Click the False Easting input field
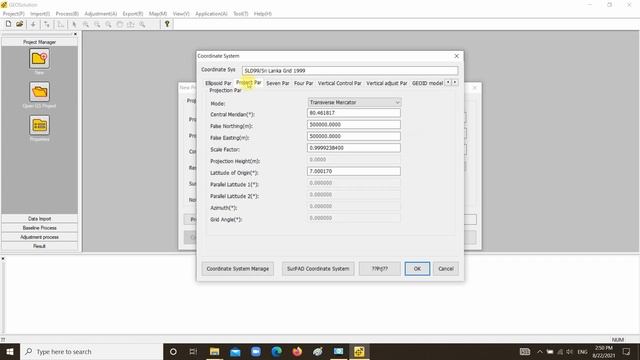The image size is (640, 360). pyautogui.click(x=354, y=136)
